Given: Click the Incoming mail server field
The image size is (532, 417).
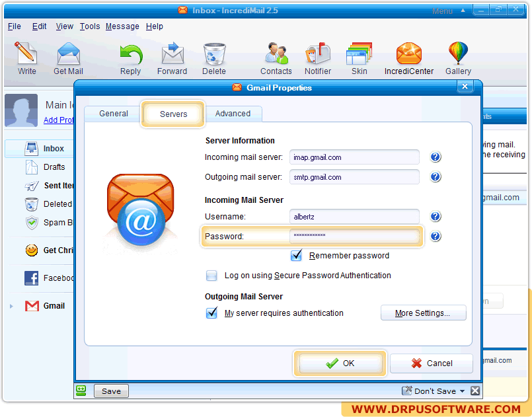Looking at the screenshot, I should [x=354, y=157].
